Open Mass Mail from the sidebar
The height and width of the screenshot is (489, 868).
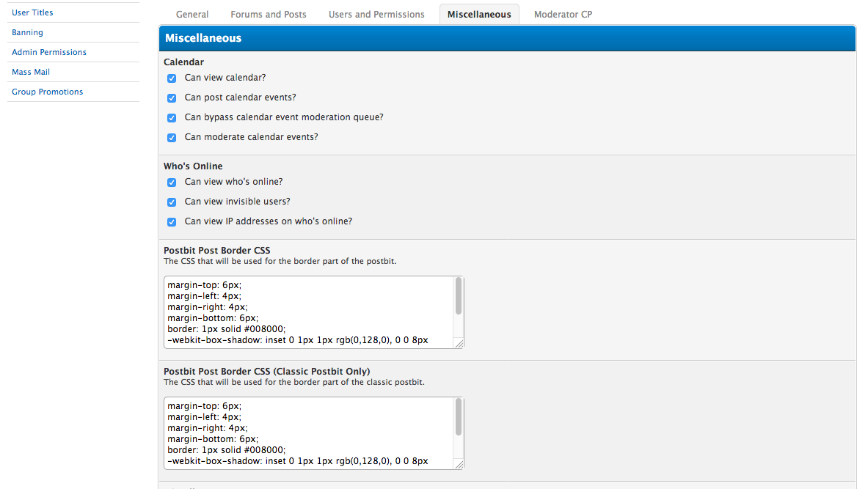click(x=31, y=72)
